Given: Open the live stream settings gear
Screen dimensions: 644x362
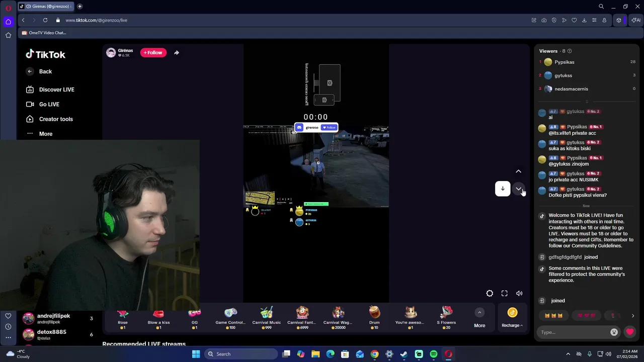Looking at the screenshot, I should tap(490, 294).
